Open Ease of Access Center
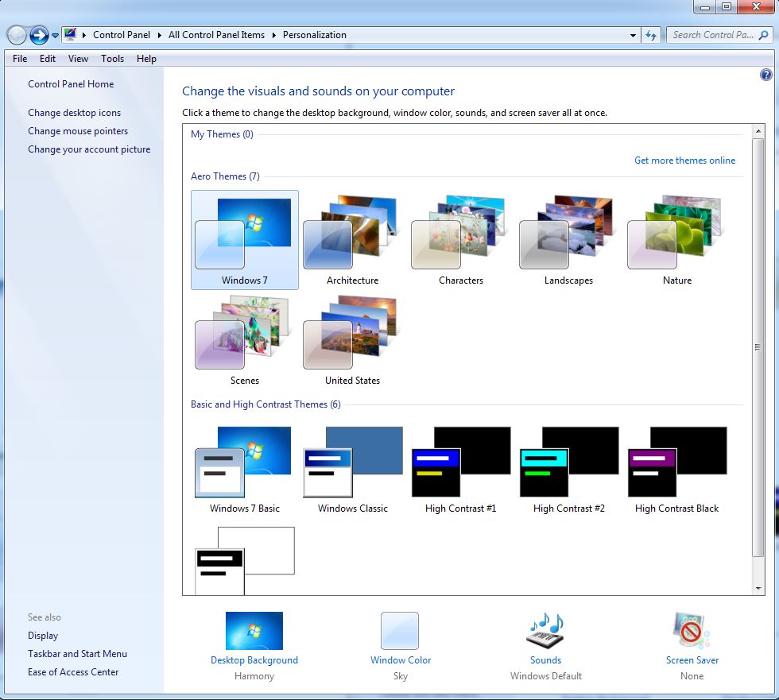Screen dimensions: 779x700 [73, 672]
